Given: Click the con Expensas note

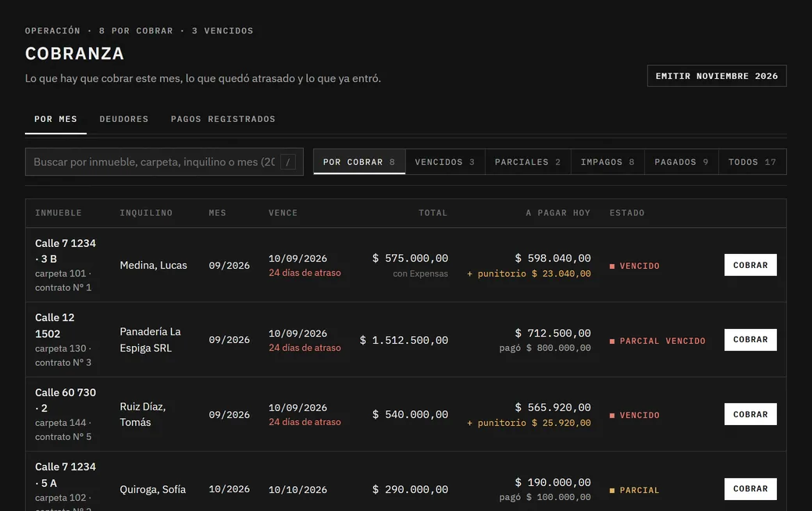Looking at the screenshot, I should coord(421,273).
